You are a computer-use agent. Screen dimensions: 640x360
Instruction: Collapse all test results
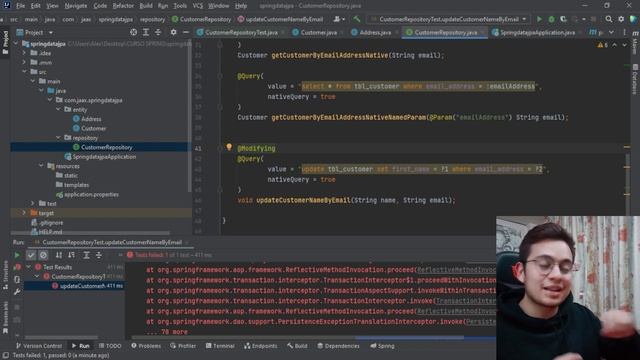click(x=98, y=255)
